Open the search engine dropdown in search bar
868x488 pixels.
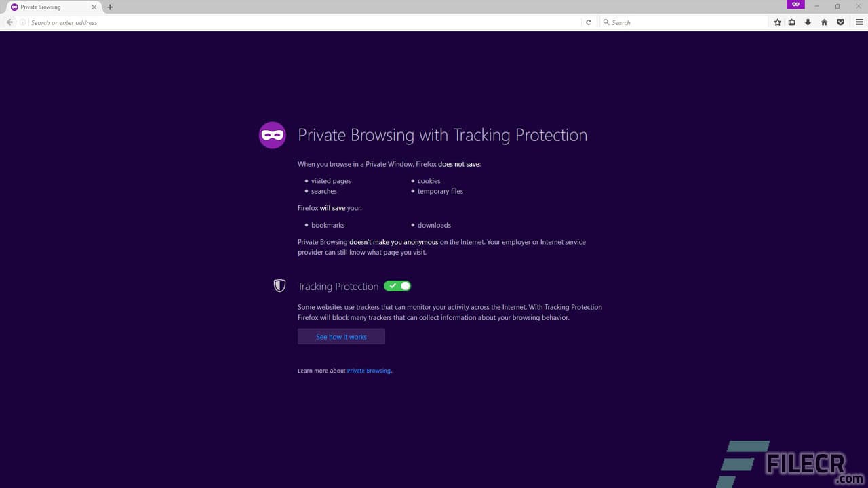coord(606,22)
